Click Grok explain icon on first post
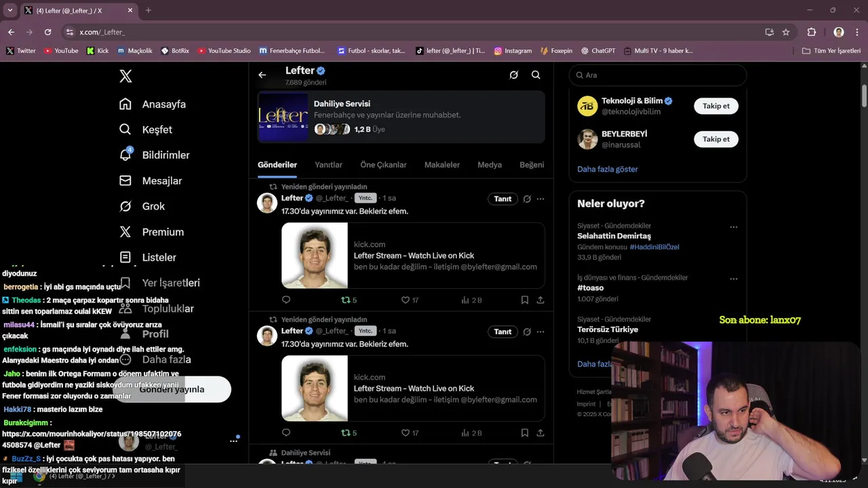The width and height of the screenshot is (868, 488). coord(527,199)
